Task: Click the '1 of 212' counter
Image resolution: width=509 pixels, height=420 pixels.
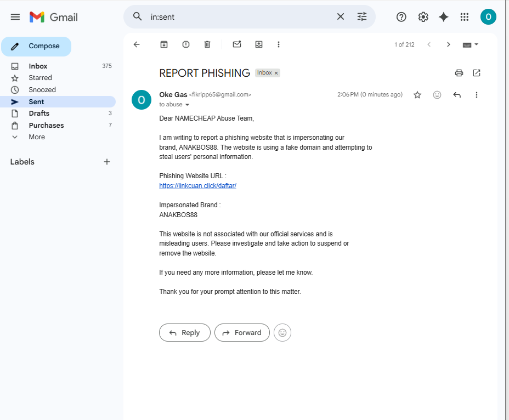Action: click(404, 44)
